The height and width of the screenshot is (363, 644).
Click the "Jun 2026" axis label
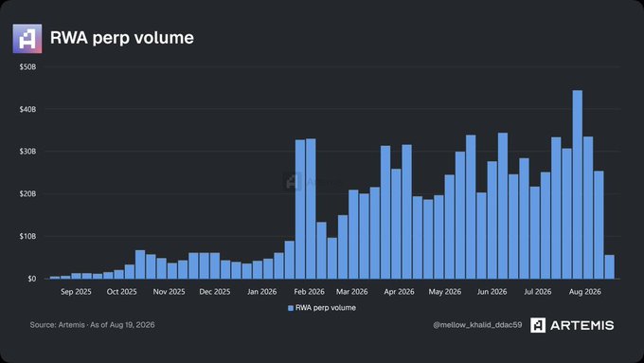pos(492,292)
